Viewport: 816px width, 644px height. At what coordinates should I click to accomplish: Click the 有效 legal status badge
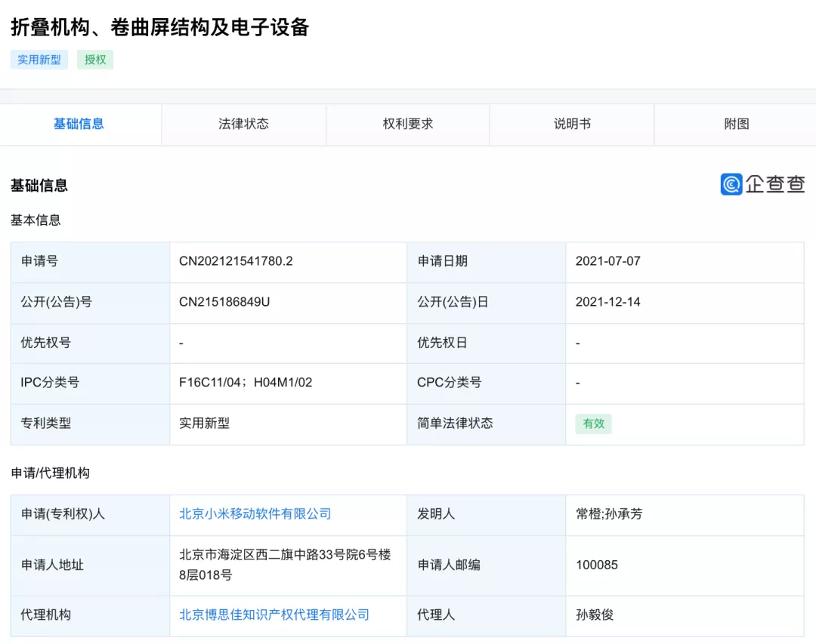tap(593, 424)
